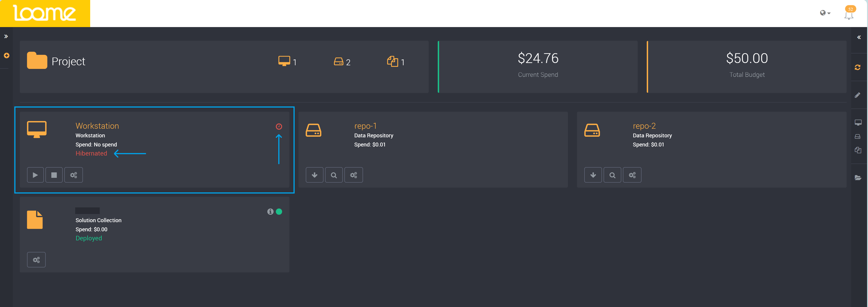Click repo-2 search magnifier button

(x=613, y=175)
